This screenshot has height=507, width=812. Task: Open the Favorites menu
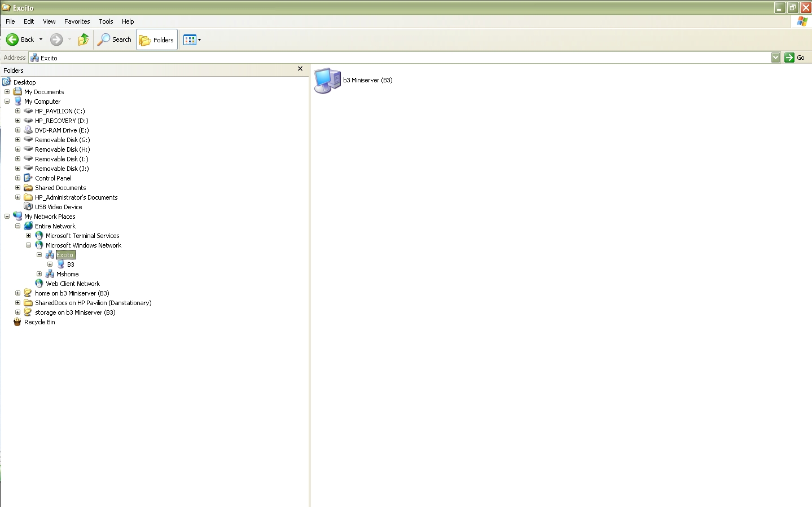coord(77,21)
